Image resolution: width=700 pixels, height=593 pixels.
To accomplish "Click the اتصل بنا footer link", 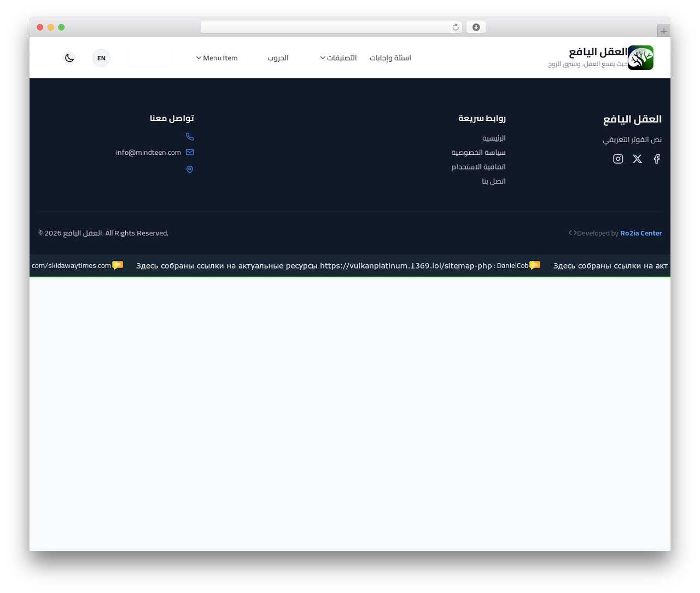I will (494, 181).
